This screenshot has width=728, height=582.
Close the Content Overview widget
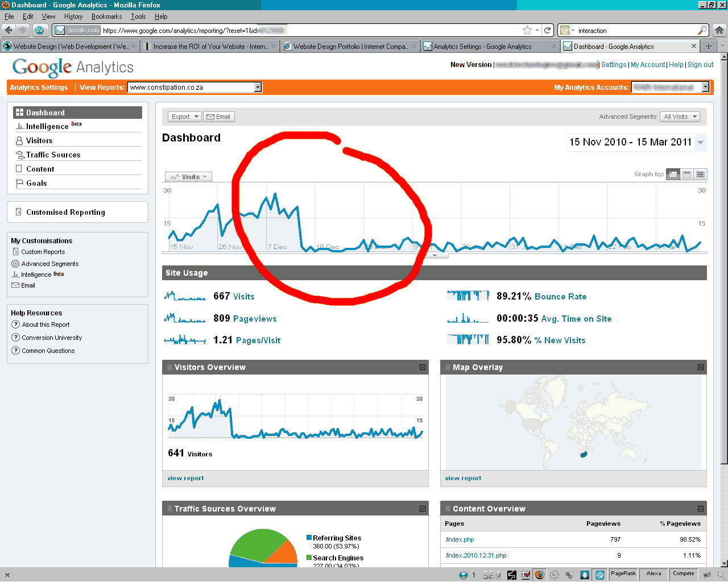tap(700, 509)
